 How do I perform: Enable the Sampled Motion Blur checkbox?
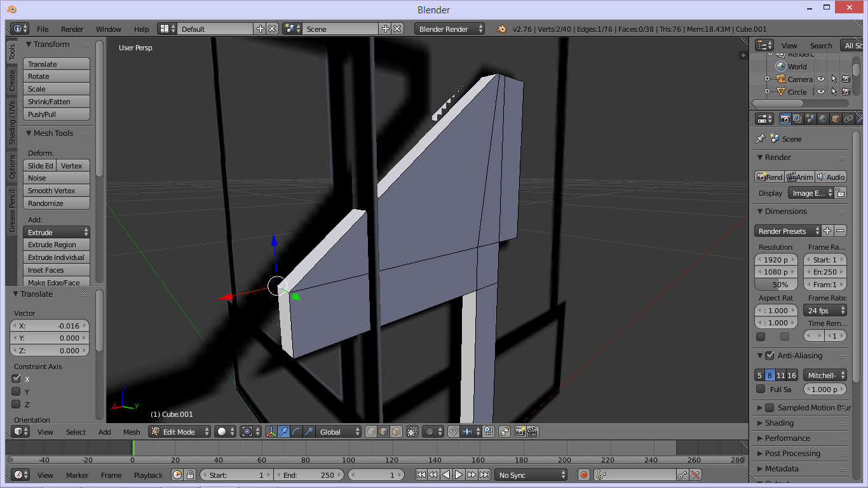pos(770,408)
